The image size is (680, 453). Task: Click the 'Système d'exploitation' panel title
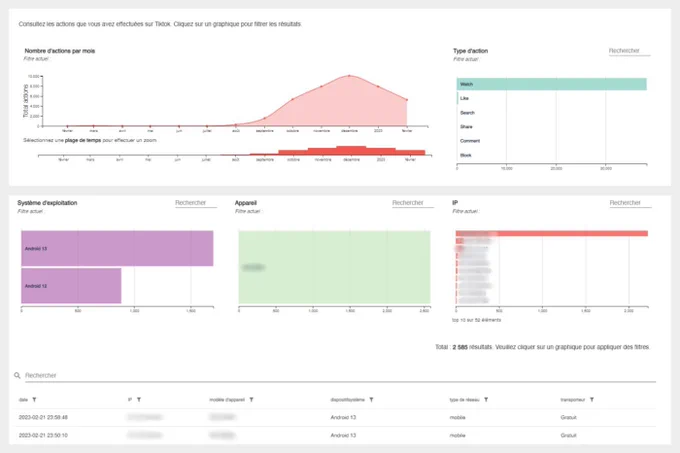(47, 203)
